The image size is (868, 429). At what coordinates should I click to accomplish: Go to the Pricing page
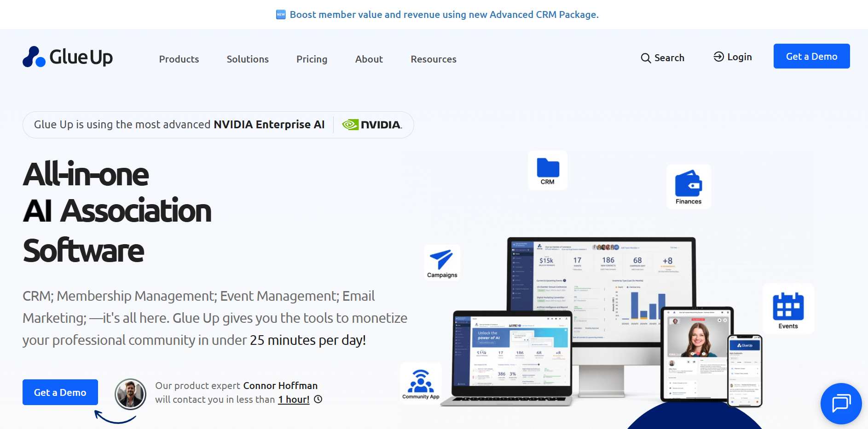[x=312, y=59]
